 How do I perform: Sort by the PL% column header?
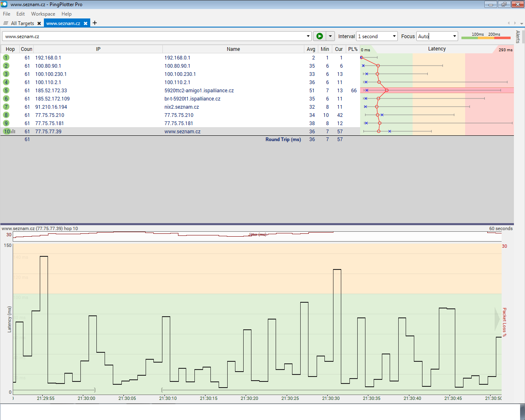[x=353, y=49]
